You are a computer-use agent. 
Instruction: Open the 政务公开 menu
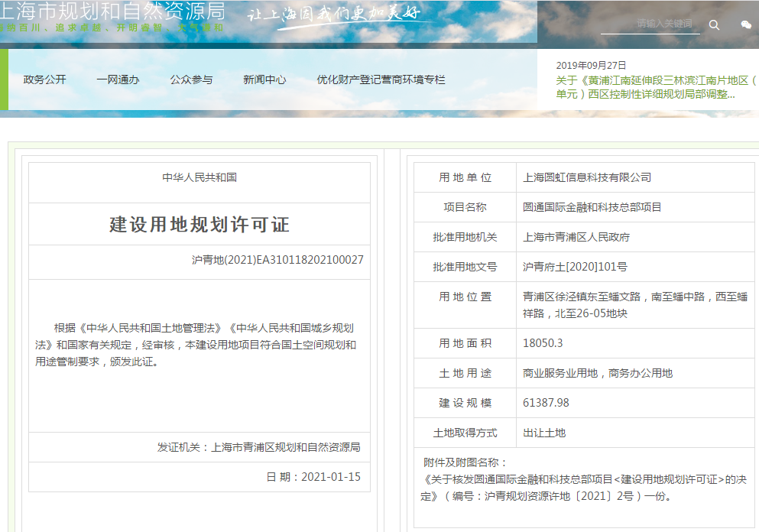[x=45, y=79]
